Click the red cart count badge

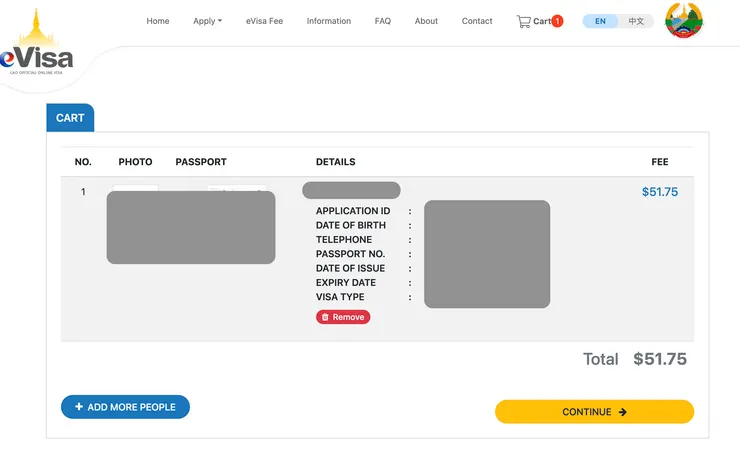click(557, 21)
